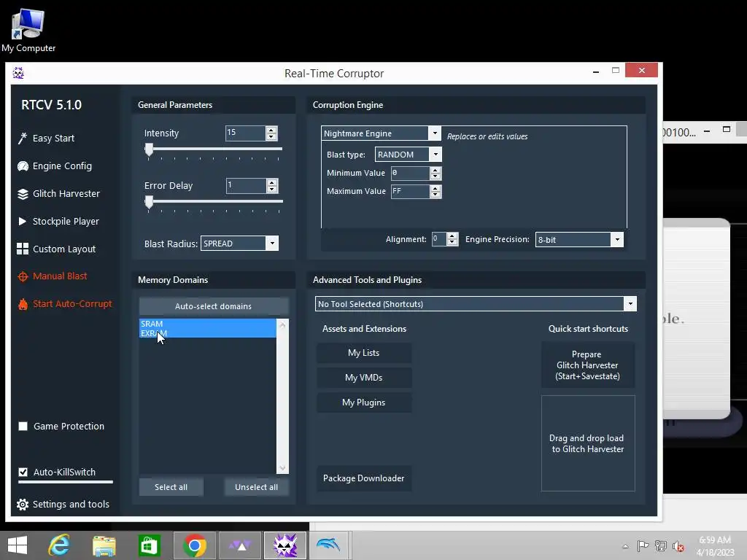Show hidden system tray icons
Viewport: 747px width, 560px height.
[625, 546]
